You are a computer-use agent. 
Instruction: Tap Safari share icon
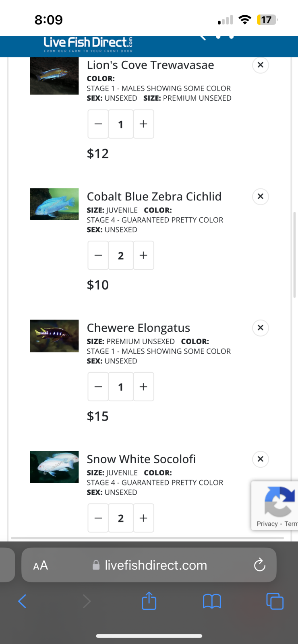[149, 601]
